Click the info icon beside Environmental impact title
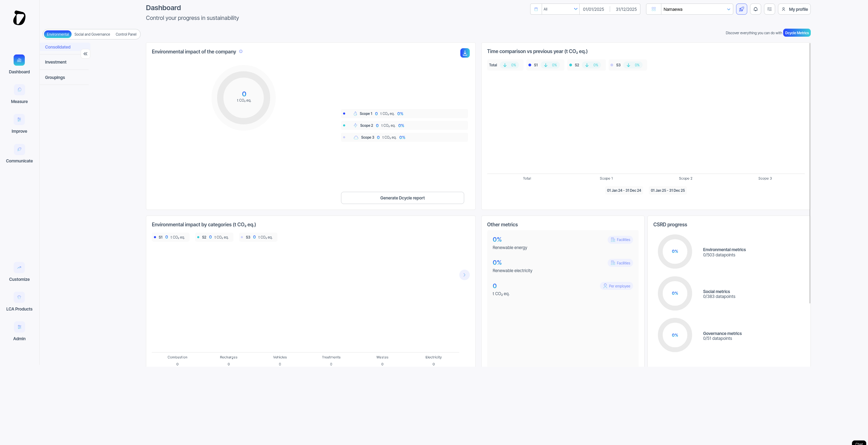The image size is (868, 445). click(x=241, y=51)
